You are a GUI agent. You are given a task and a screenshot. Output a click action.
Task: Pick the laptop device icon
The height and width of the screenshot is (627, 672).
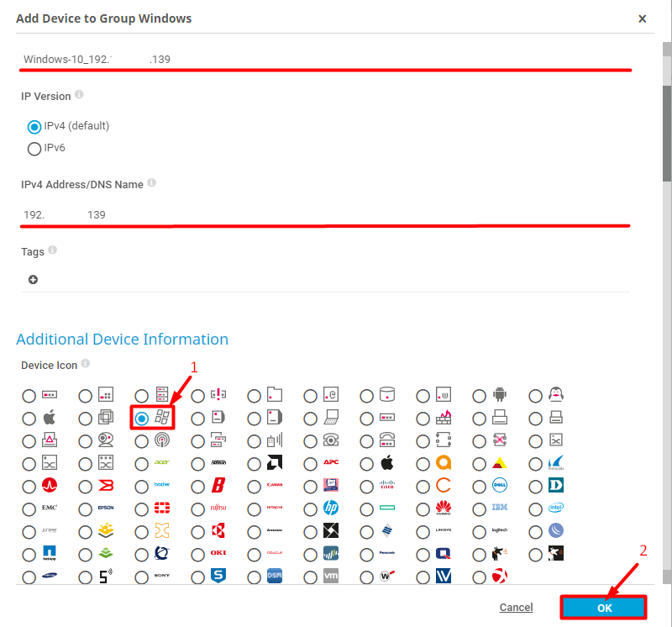pyautogui.click(x=331, y=417)
